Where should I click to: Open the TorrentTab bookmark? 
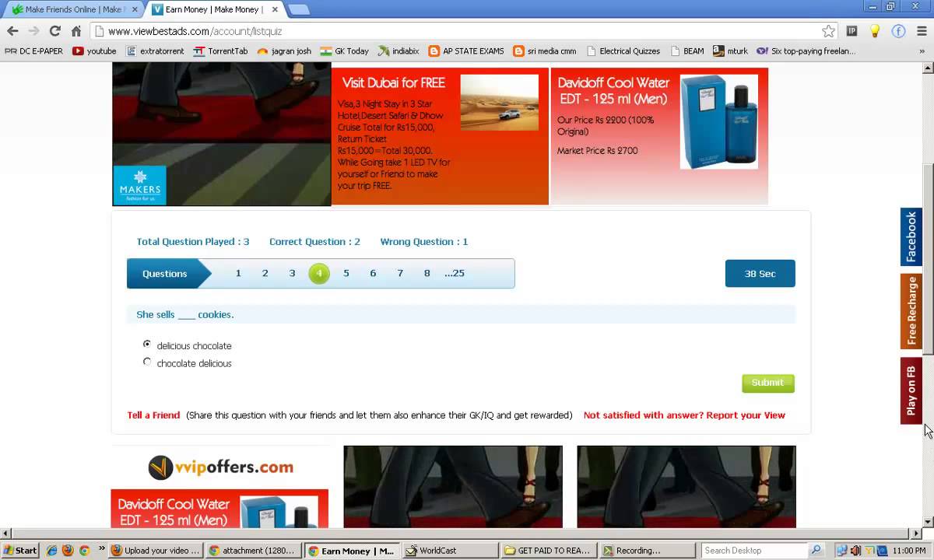[x=220, y=51]
